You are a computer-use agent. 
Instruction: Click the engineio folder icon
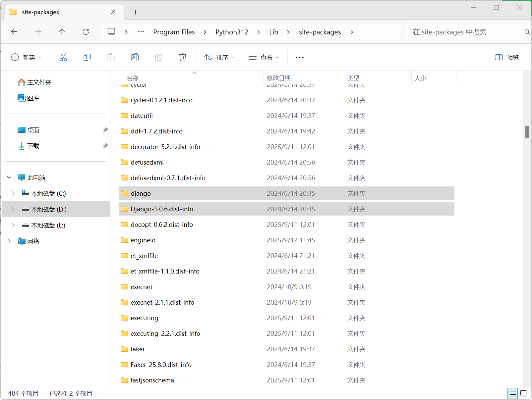tap(125, 240)
